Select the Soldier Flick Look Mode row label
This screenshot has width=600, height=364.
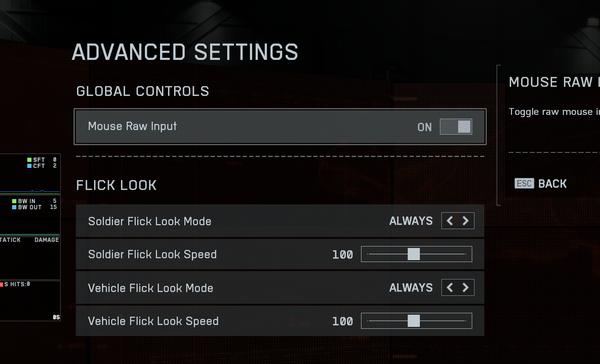point(150,221)
